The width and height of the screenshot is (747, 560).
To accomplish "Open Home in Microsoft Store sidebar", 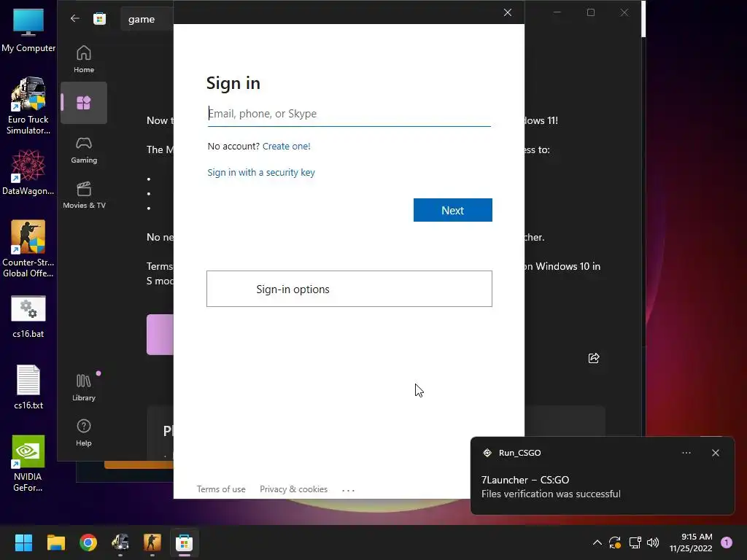I will (84, 59).
